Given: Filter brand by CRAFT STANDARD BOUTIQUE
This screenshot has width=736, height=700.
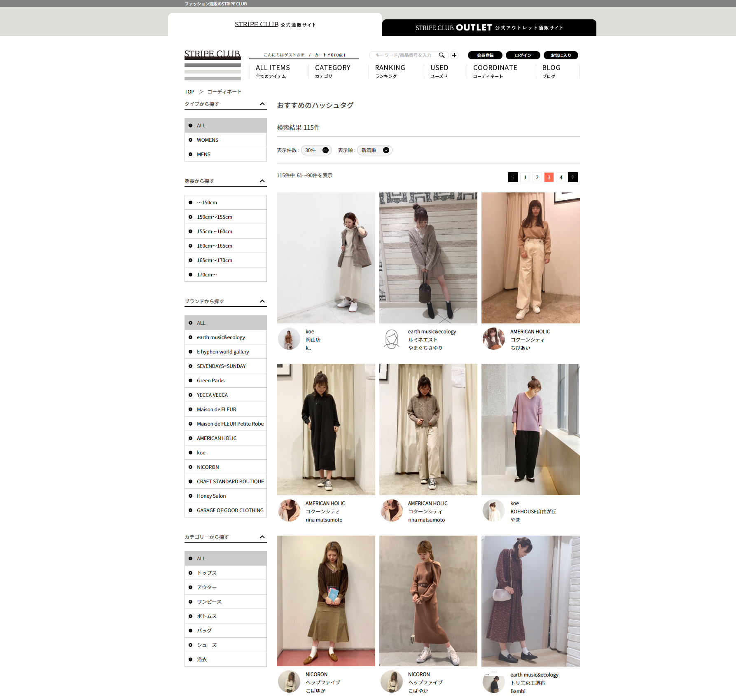Looking at the screenshot, I should click(x=226, y=481).
